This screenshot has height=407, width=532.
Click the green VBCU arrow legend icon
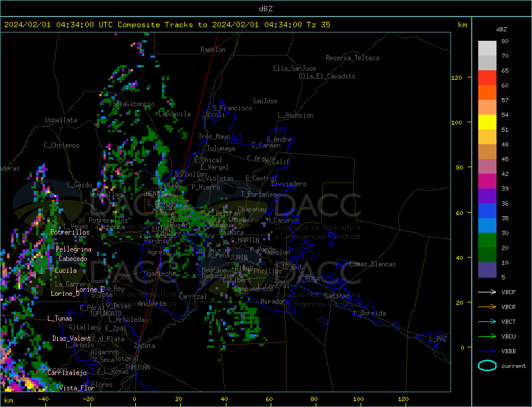pos(487,337)
